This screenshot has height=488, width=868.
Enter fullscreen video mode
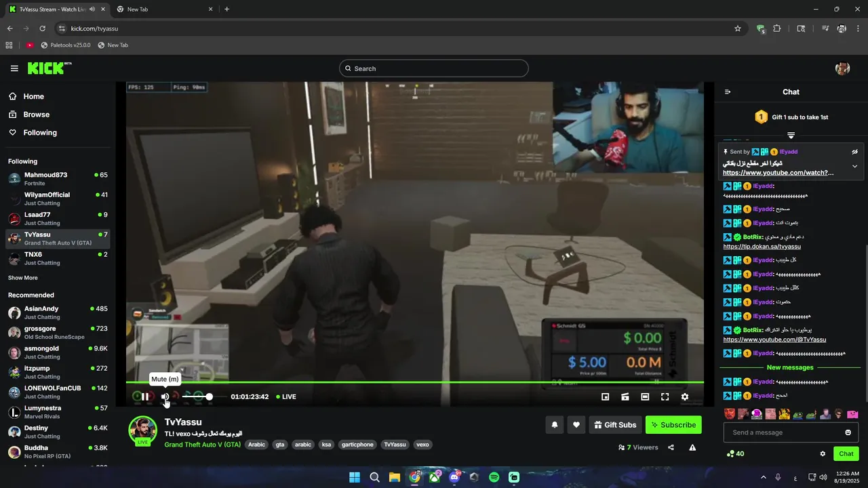tap(665, 396)
